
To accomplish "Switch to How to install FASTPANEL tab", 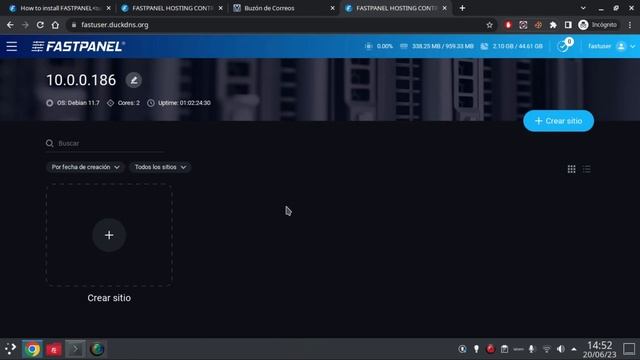I will coord(60,8).
